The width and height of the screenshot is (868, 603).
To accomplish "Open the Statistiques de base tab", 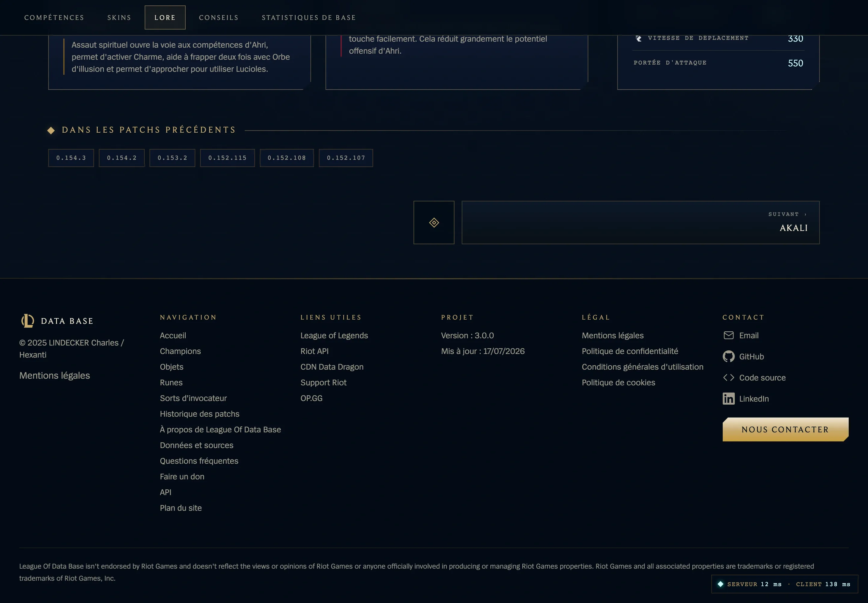I will (309, 18).
